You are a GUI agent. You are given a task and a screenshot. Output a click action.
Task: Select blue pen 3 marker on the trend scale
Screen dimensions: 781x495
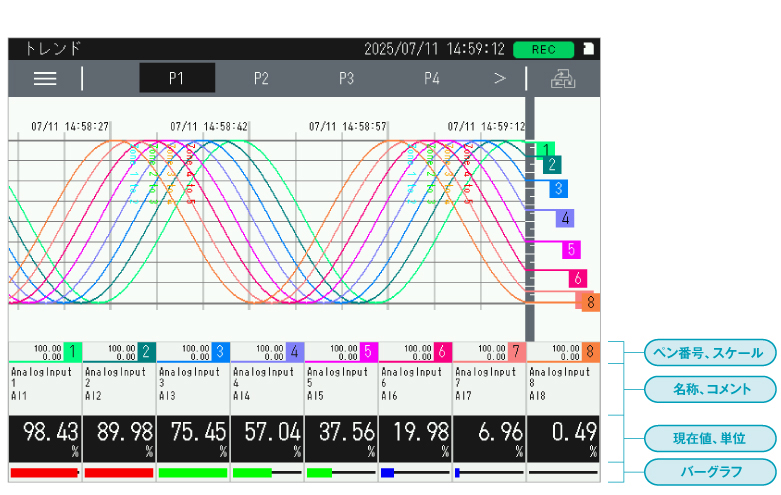click(x=558, y=188)
